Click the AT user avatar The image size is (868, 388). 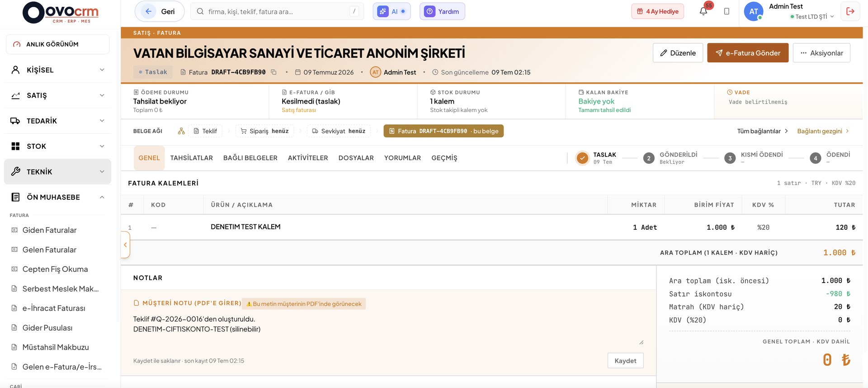pyautogui.click(x=753, y=11)
